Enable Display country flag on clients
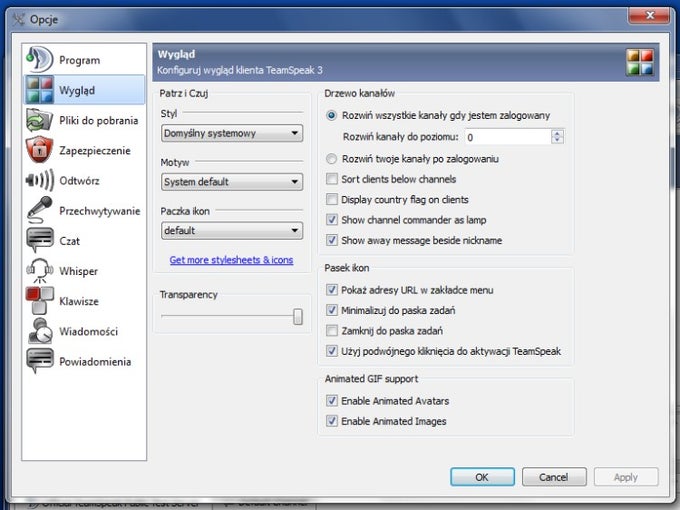This screenshot has width=680, height=510. point(332,199)
